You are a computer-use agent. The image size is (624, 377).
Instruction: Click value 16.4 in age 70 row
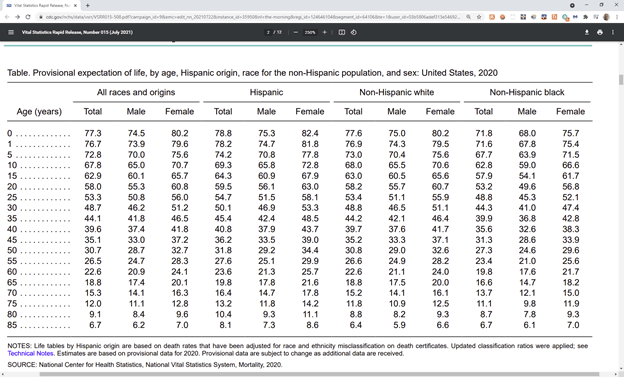[223, 293]
